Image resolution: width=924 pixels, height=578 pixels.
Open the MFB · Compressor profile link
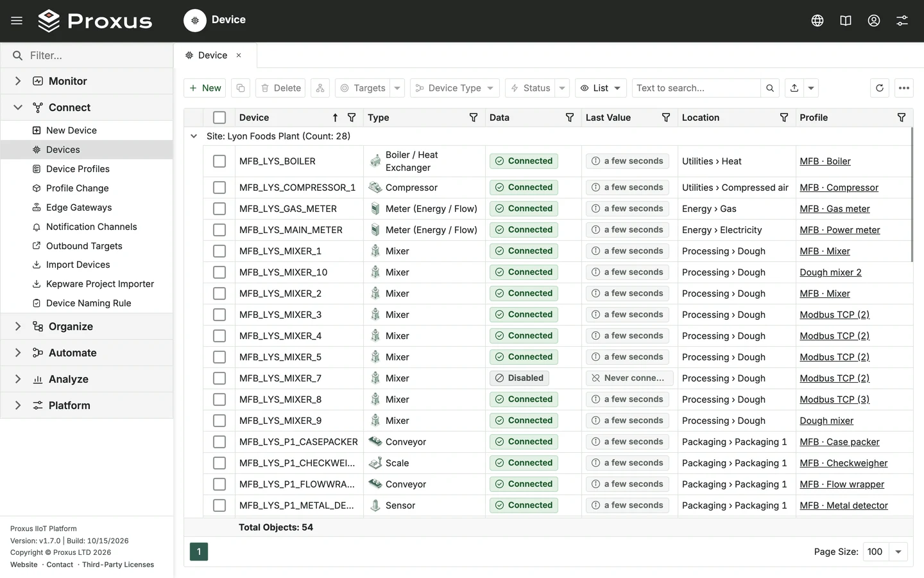tap(839, 188)
